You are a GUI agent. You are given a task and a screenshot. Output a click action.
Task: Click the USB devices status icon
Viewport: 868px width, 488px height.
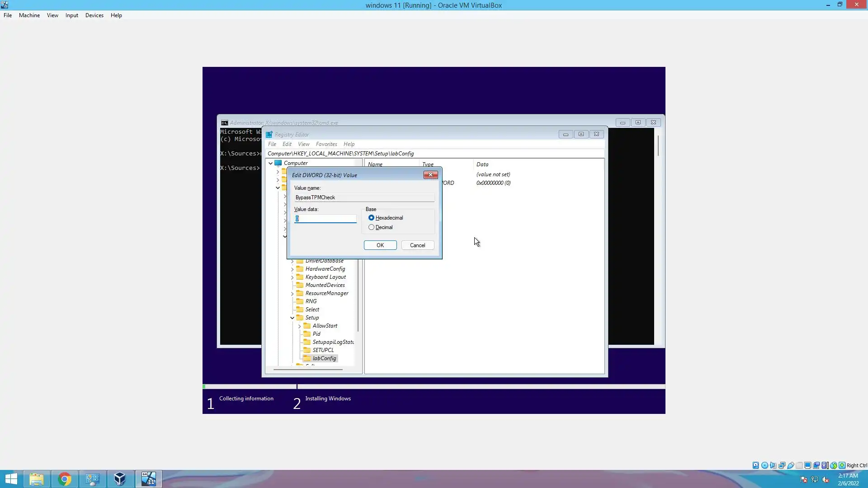point(791,465)
